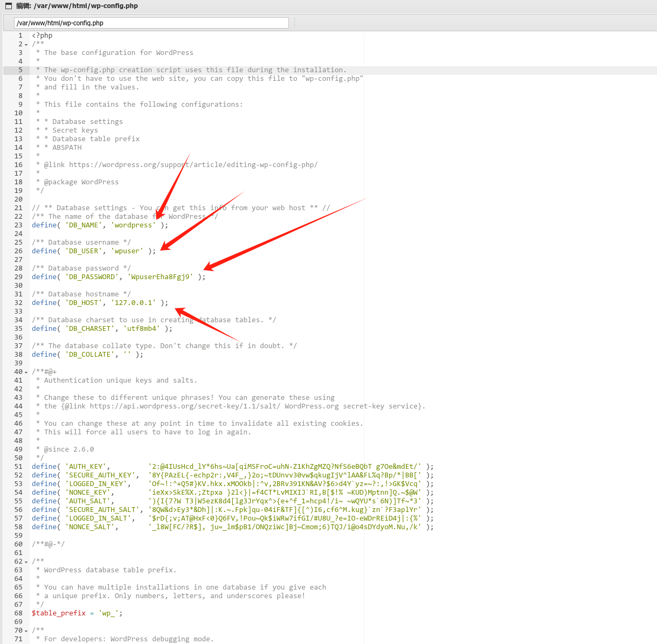Click the '127.0.0.1' DB_HOST value
This screenshot has height=644, width=657.
[x=133, y=303]
